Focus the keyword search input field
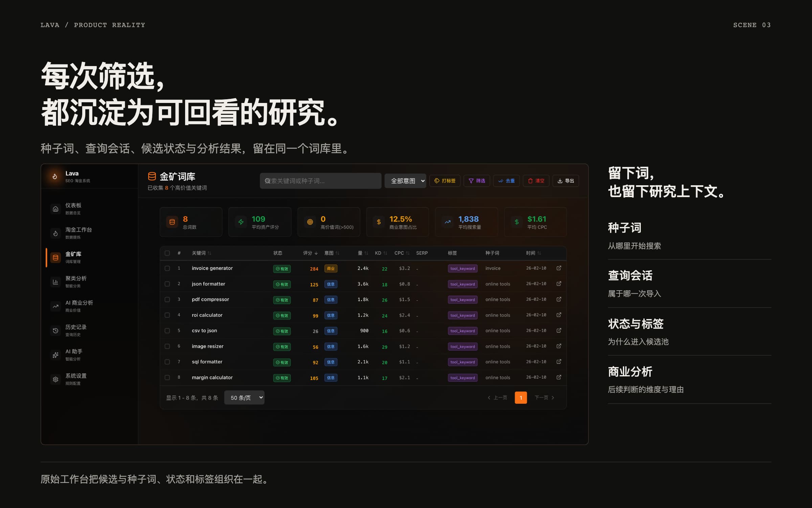 point(320,181)
